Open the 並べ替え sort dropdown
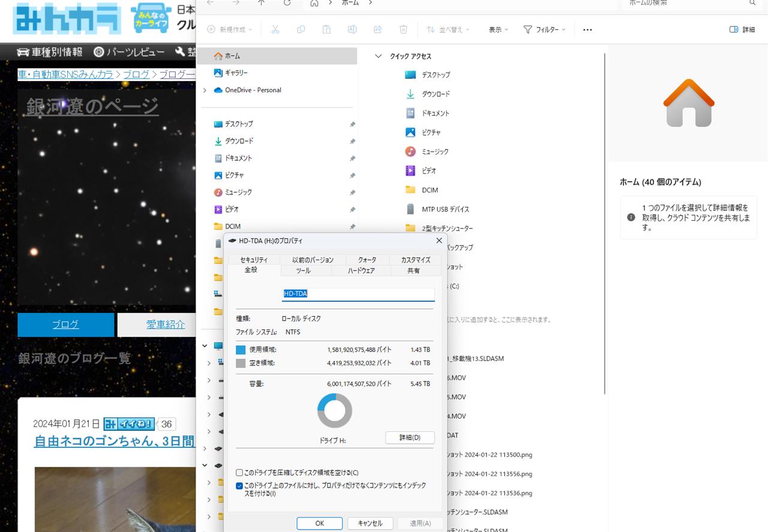The width and height of the screenshot is (768, 532). click(448, 29)
